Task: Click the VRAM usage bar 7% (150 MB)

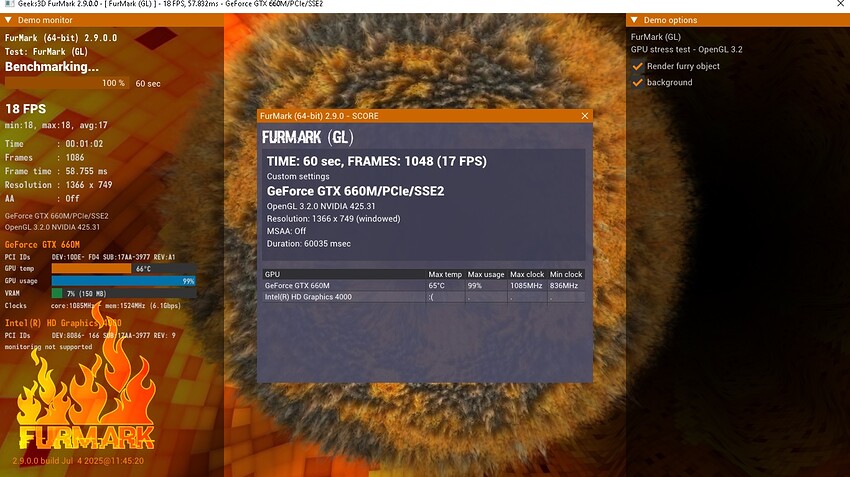Action: coord(124,293)
